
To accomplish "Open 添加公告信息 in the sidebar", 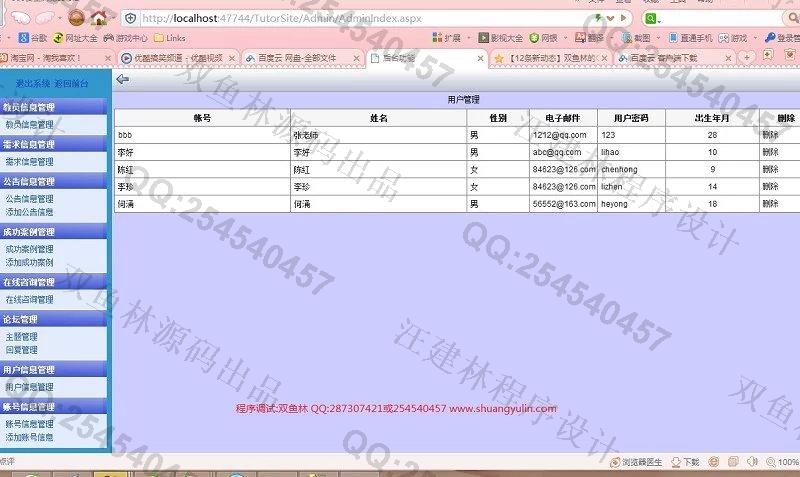I will (29, 212).
